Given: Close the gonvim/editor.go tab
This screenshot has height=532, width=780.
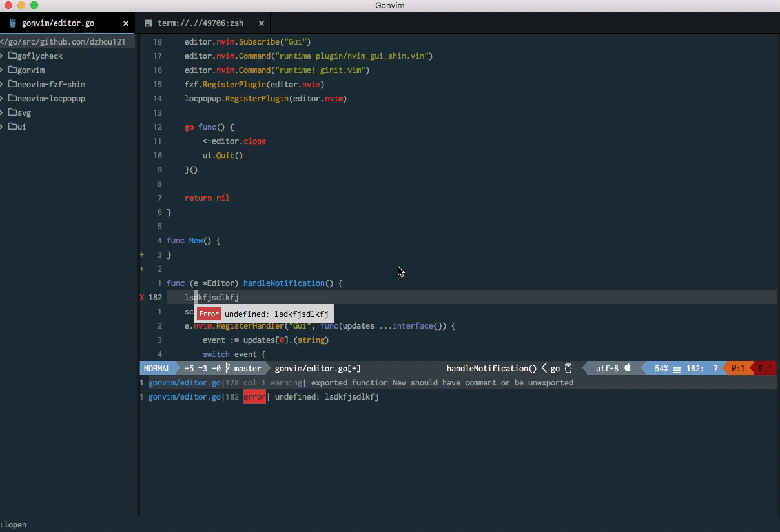Looking at the screenshot, I should coord(126,23).
